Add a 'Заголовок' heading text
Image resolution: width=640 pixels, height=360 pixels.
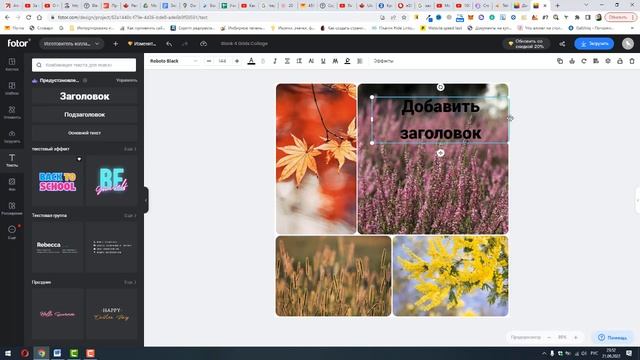point(84,96)
